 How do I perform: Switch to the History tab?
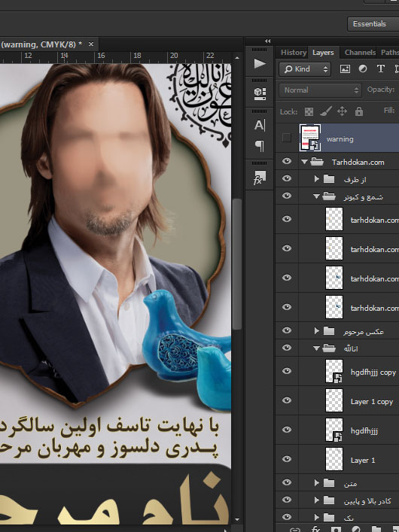[x=294, y=53]
